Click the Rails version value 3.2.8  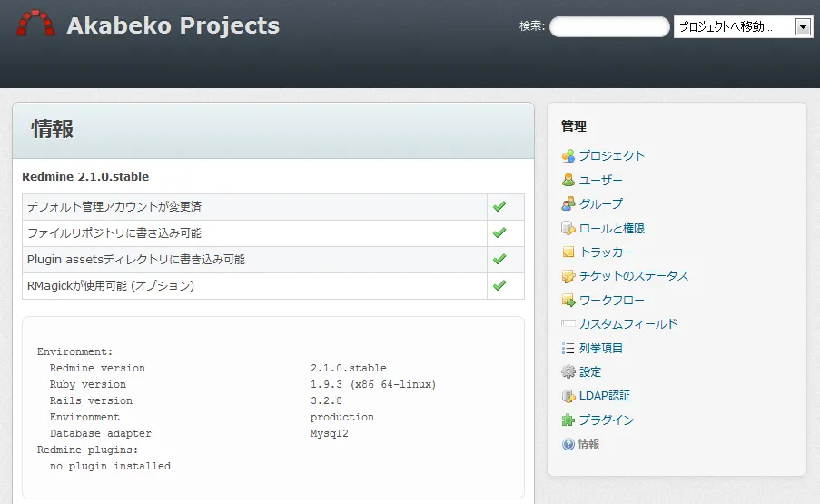(326, 400)
